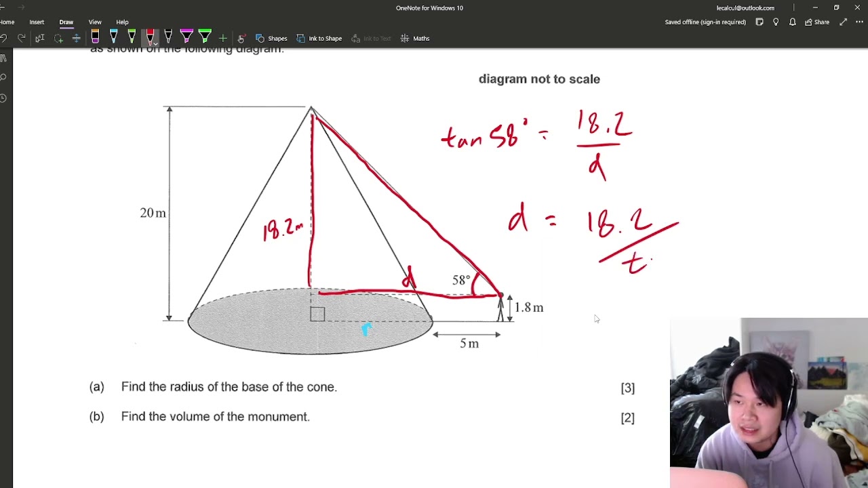Open the lightbulb tell-me icon
Image resolution: width=868 pixels, height=488 pixels.
[776, 22]
